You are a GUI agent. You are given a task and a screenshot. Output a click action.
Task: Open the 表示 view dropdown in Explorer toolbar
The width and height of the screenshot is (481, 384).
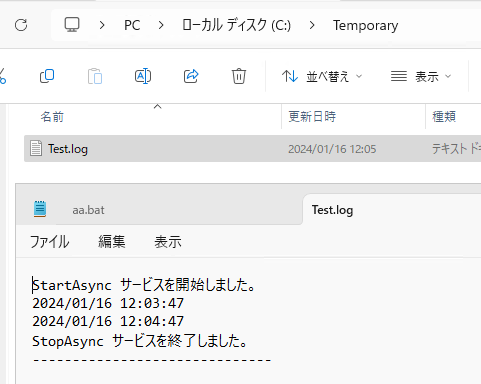pos(421,76)
